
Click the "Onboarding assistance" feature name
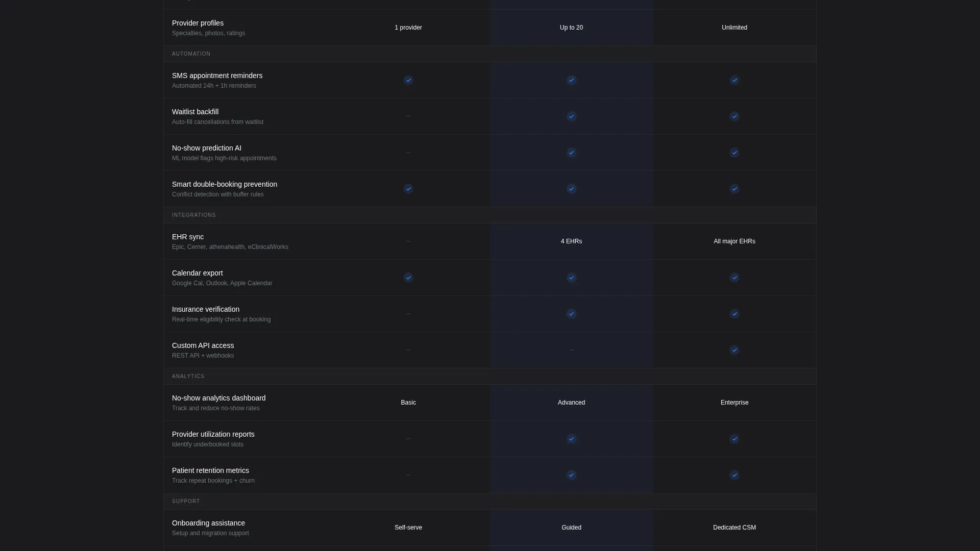208,523
